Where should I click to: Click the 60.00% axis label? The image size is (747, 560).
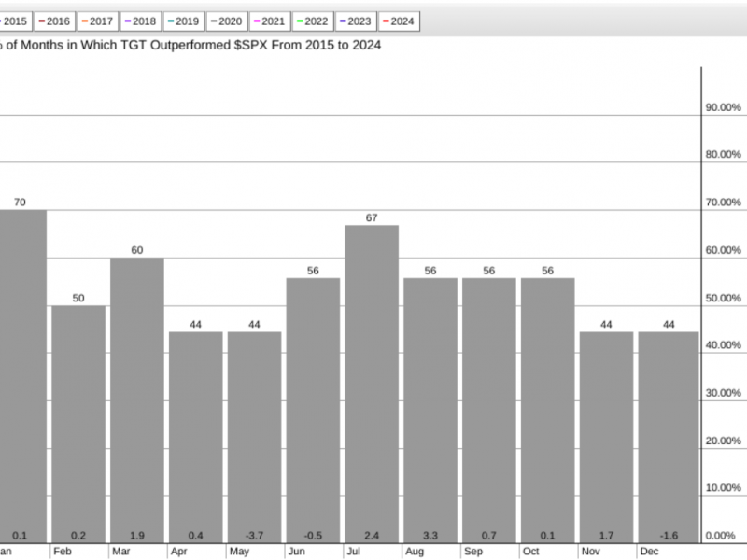click(x=723, y=250)
